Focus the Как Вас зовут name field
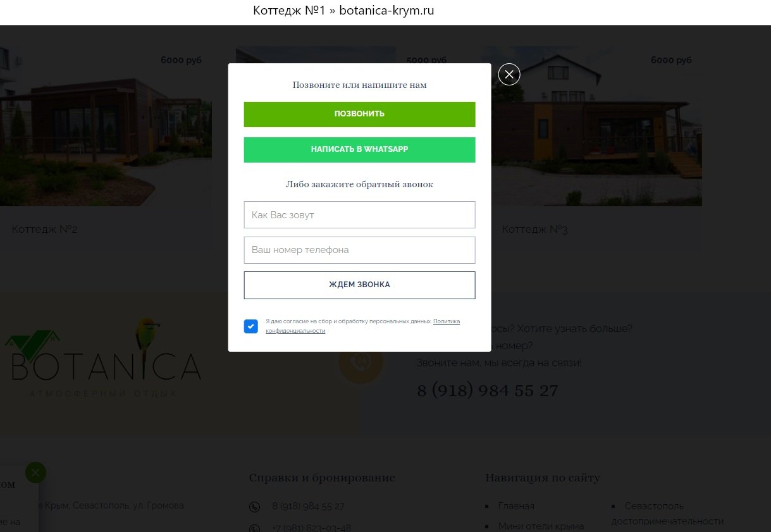The height and width of the screenshot is (532, 771). point(359,215)
